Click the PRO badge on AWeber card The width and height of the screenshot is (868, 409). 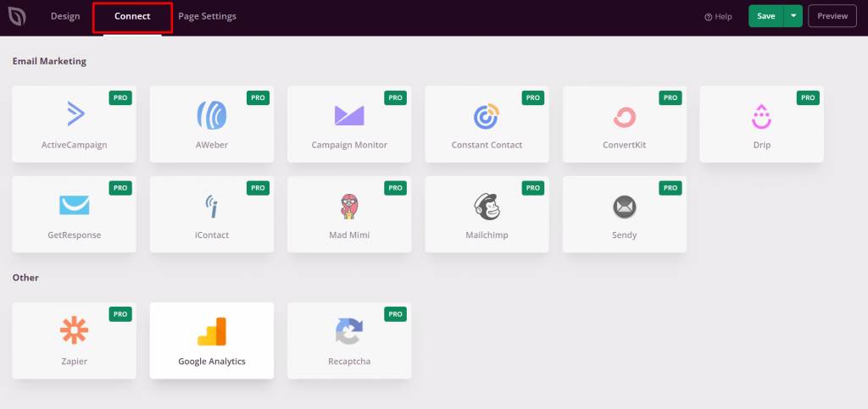coord(258,98)
